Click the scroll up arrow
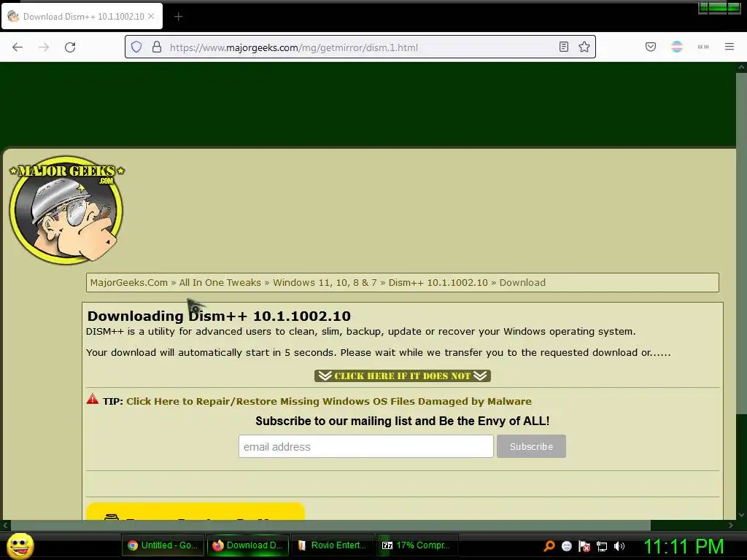Image resolution: width=747 pixels, height=560 pixels. coord(741,68)
